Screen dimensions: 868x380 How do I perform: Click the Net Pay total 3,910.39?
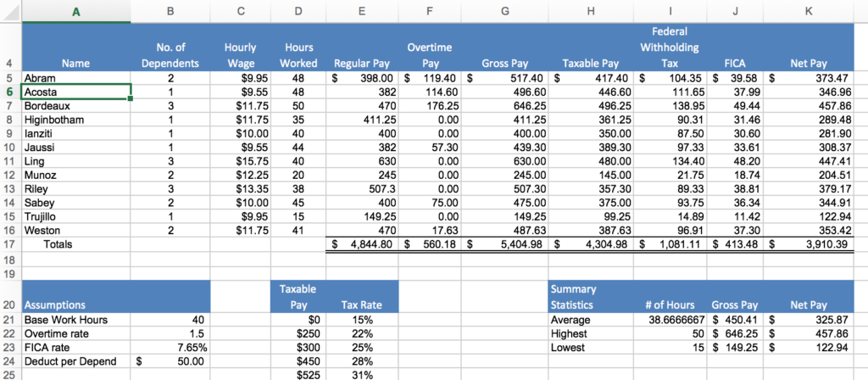(x=810, y=244)
